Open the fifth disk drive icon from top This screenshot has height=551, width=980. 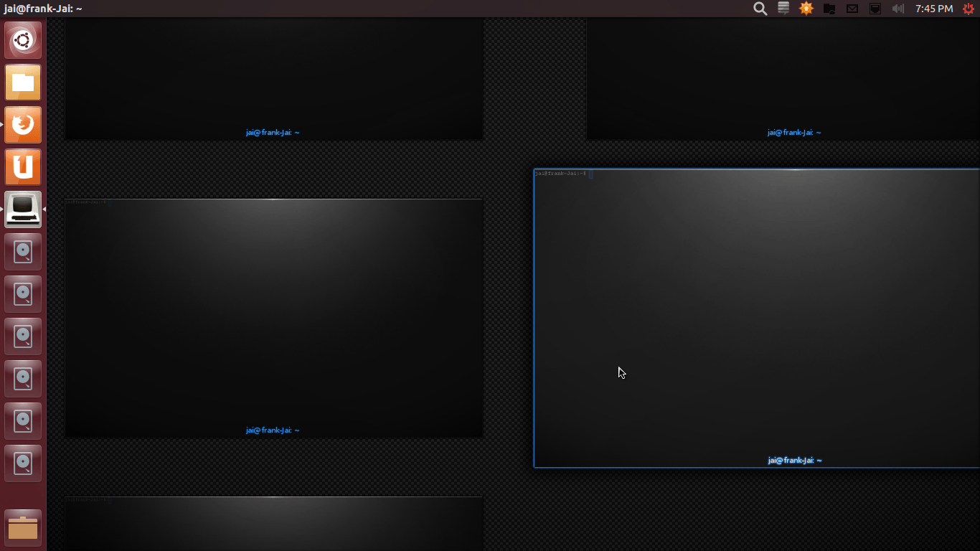point(23,421)
